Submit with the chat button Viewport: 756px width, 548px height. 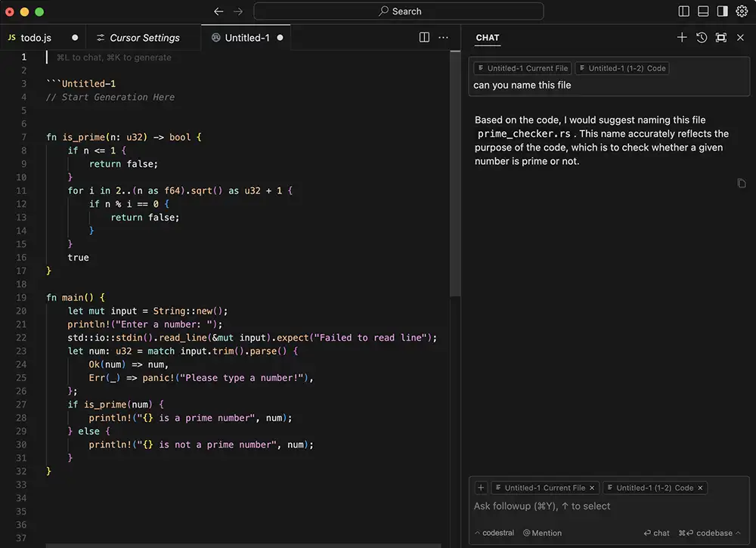click(656, 533)
